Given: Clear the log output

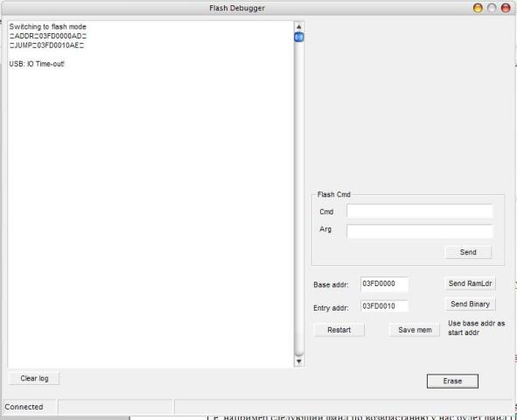Looking at the screenshot, I should pos(34,379).
